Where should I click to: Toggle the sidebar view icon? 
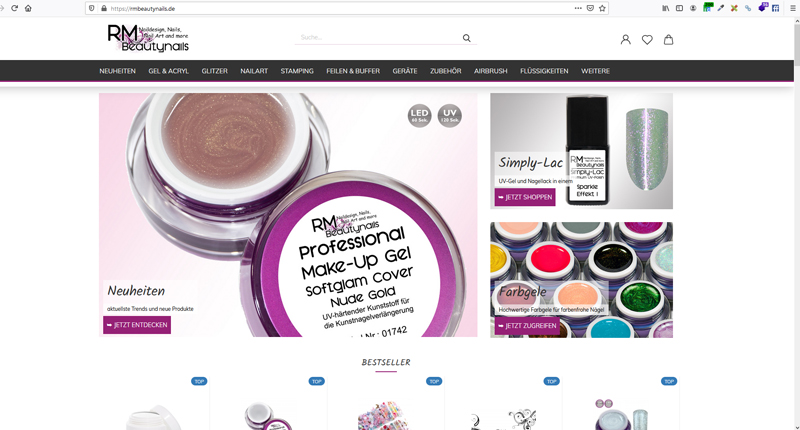[x=680, y=8]
